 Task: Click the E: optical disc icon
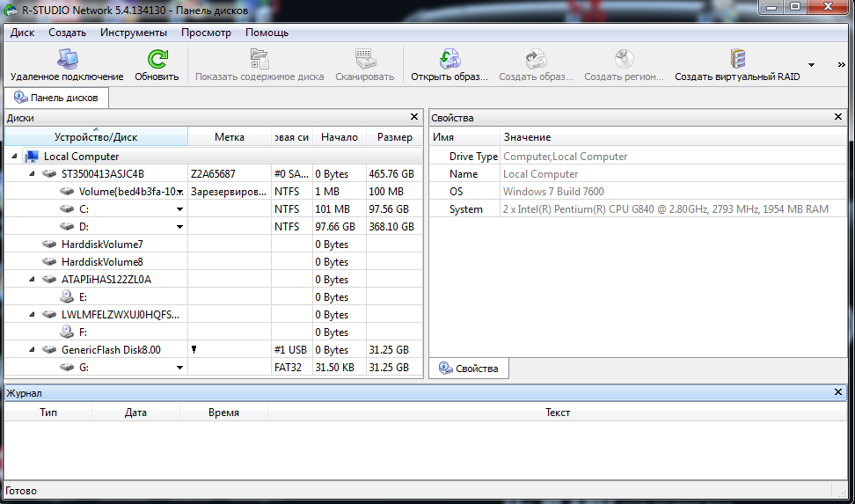(67, 296)
